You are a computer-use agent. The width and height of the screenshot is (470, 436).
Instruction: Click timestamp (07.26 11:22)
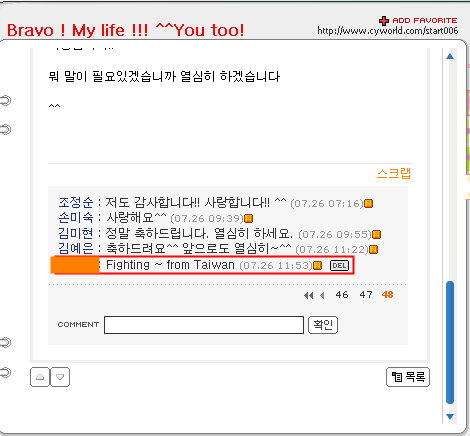click(332, 249)
